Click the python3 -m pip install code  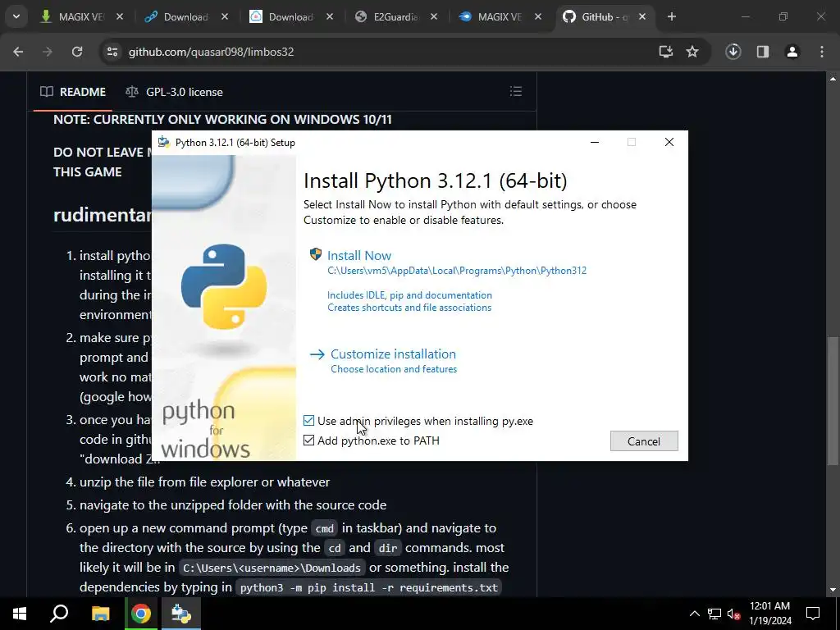[x=369, y=587]
